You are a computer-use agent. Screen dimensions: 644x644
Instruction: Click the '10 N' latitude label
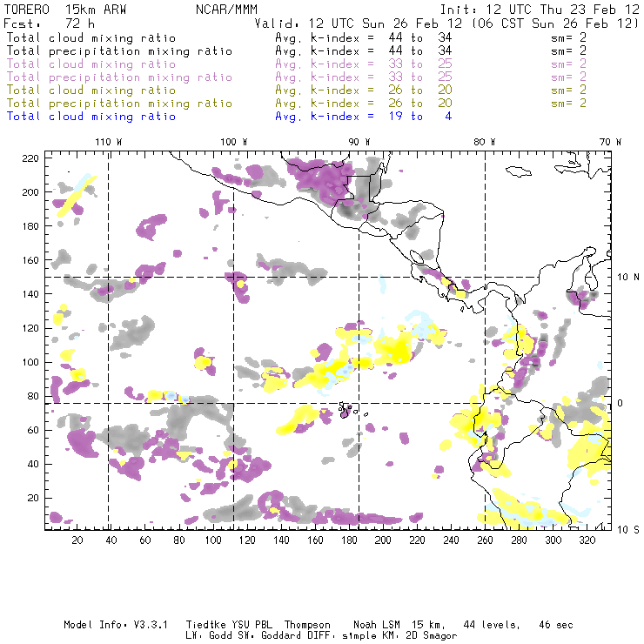click(628, 278)
